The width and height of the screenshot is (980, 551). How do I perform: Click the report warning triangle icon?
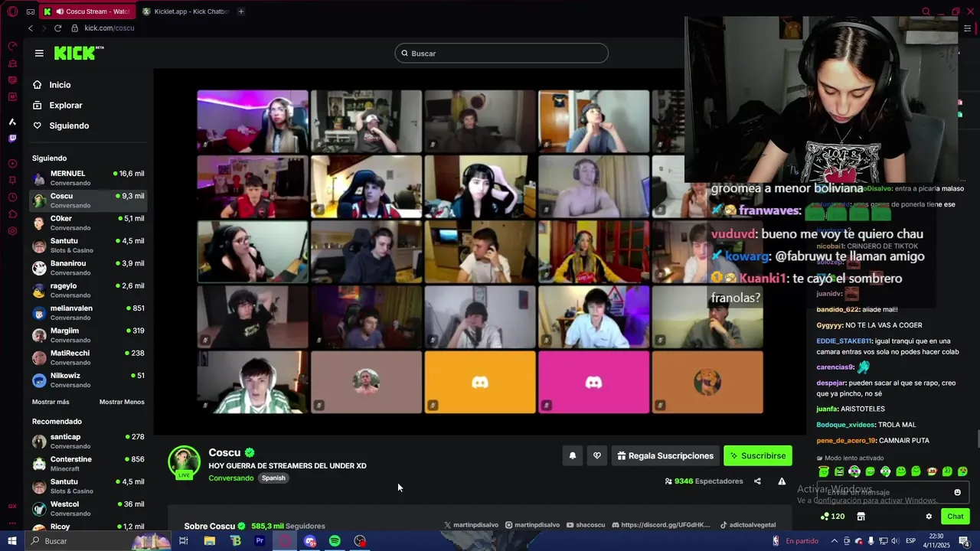[x=782, y=481]
